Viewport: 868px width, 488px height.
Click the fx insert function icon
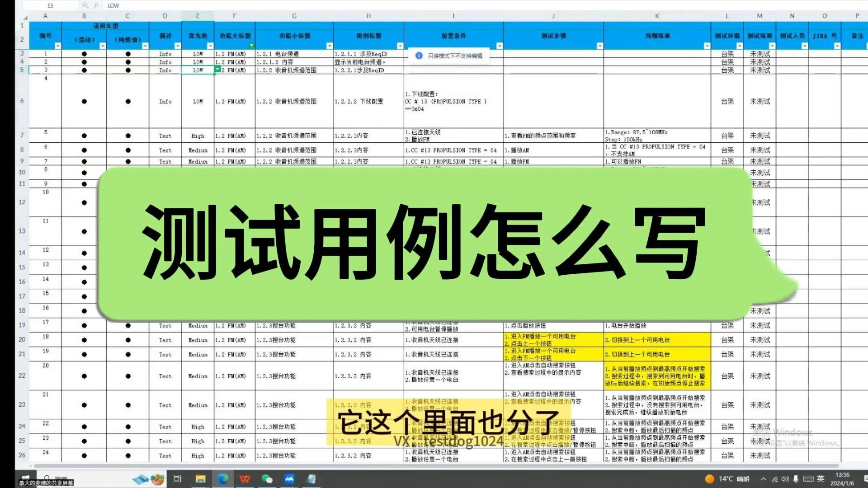click(96, 5)
